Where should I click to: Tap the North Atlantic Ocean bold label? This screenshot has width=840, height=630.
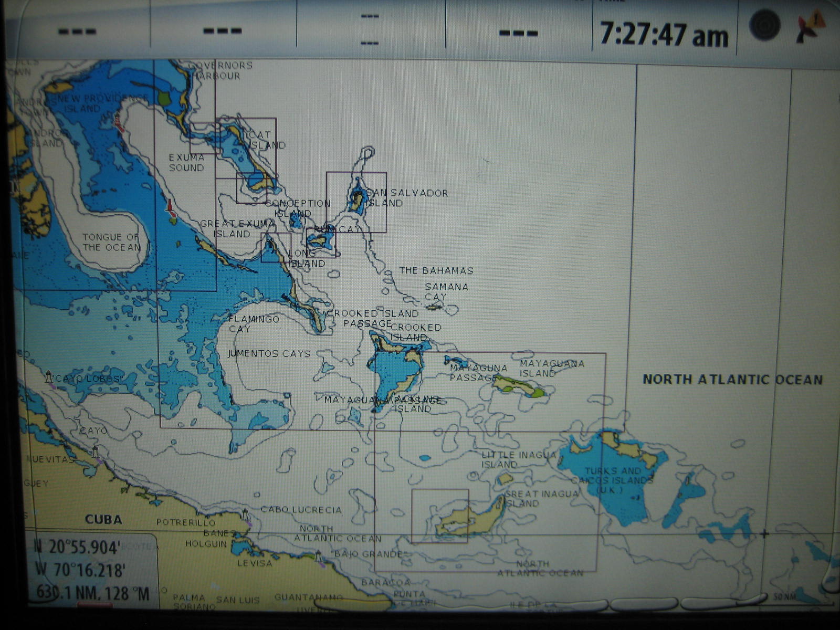[x=732, y=379]
